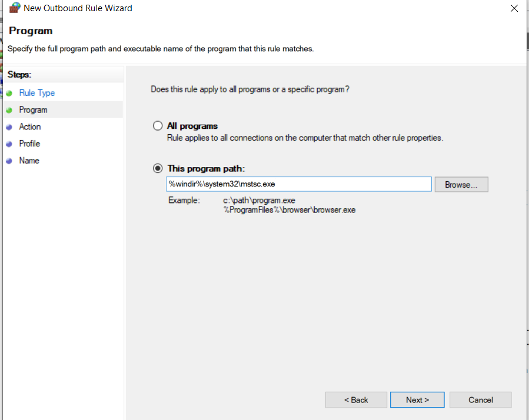Choose the Name step in sidebar

pyautogui.click(x=29, y=161)
